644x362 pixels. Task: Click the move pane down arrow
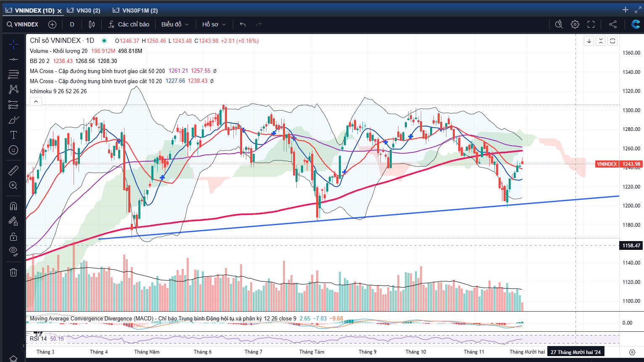(x=589, y=41)
